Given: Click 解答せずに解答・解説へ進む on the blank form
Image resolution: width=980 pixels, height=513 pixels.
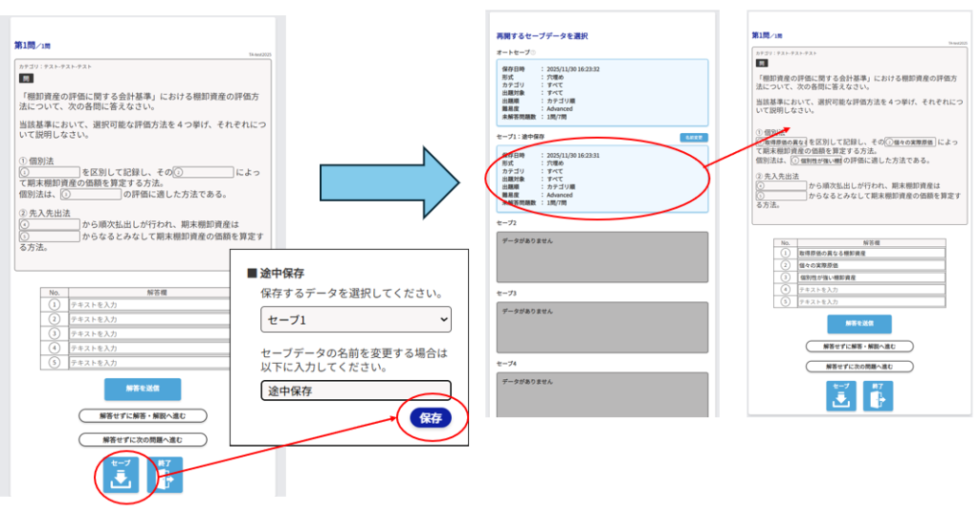Looking at the screenshot, I should tap(142, 415).
